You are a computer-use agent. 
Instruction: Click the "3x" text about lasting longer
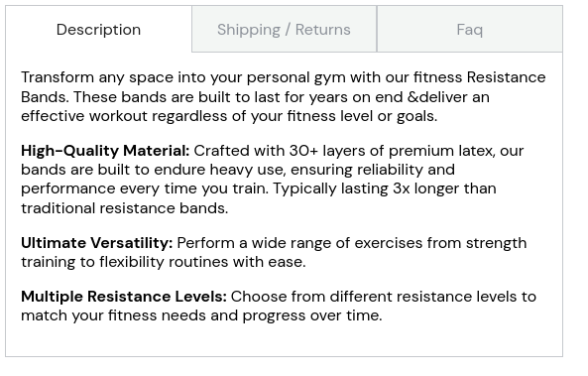point(402,188)
